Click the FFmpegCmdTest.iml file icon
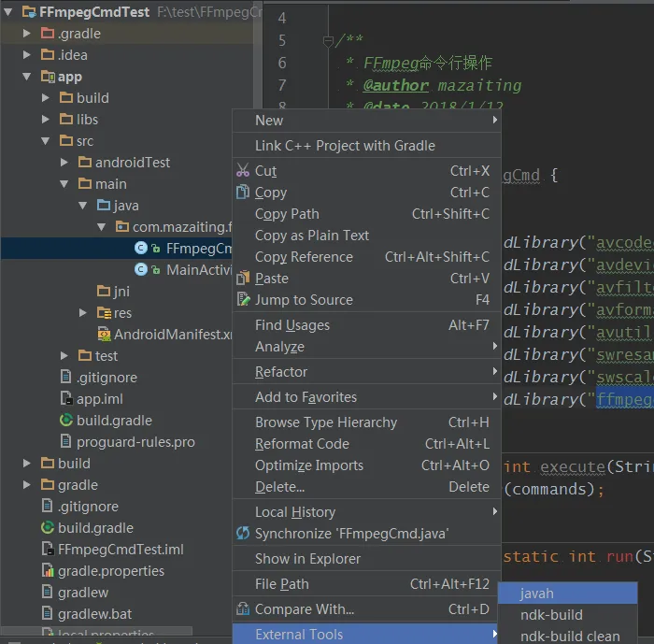Image resolution: width=654 pixels, height=644 pixels. pyautogui.click(x=48, y=549)
